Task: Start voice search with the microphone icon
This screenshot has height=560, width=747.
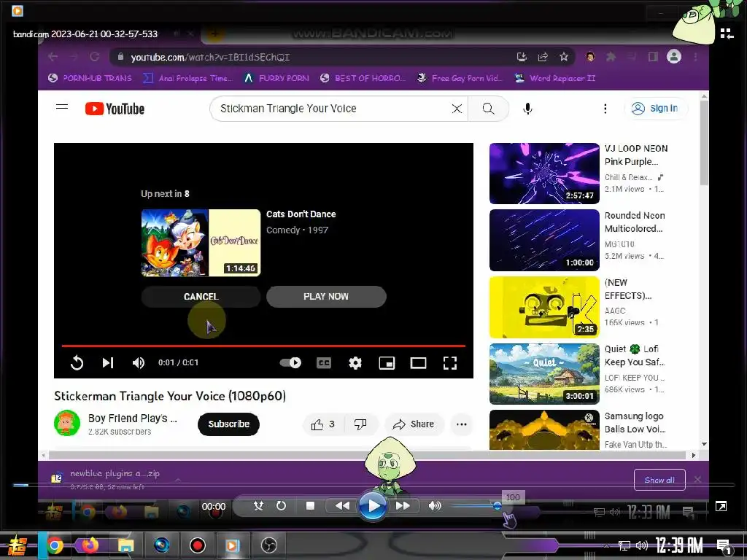Action: (x=527, y=109)
